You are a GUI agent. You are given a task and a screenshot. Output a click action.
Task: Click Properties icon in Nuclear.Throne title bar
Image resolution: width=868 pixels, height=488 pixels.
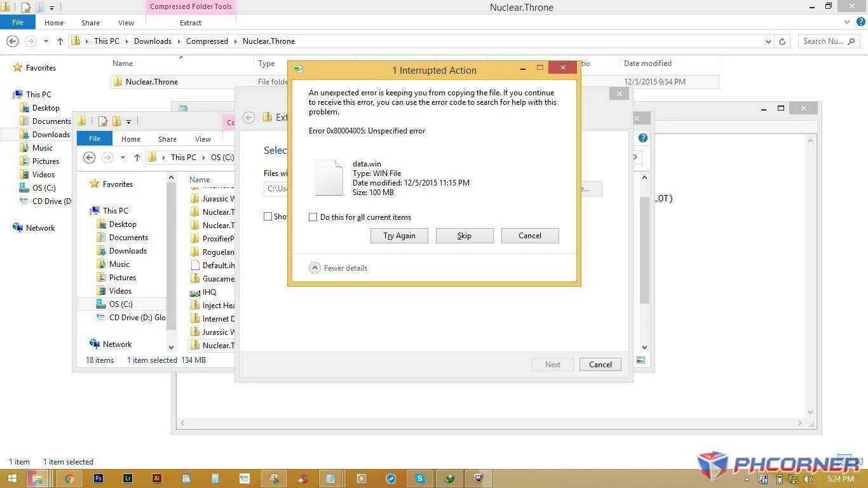pyautogui.click(x=25, y=8)
